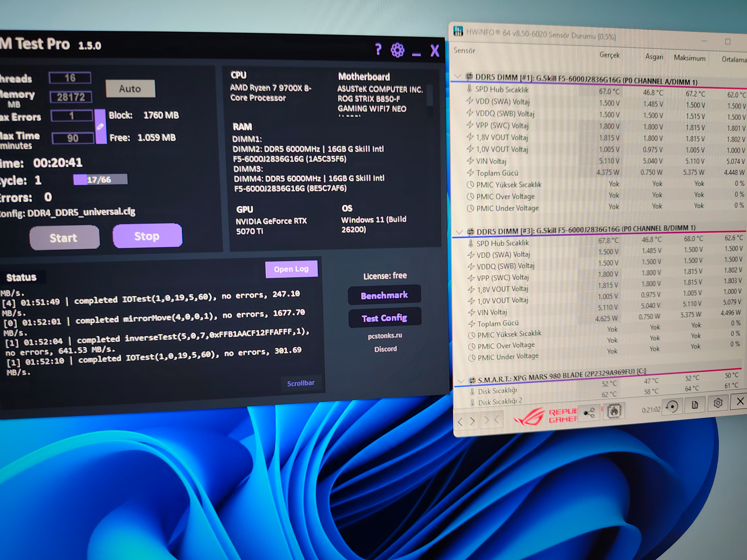
Task: Click the chip icon beside DDR5 DIMM [#1]
Action: point(469,77)
